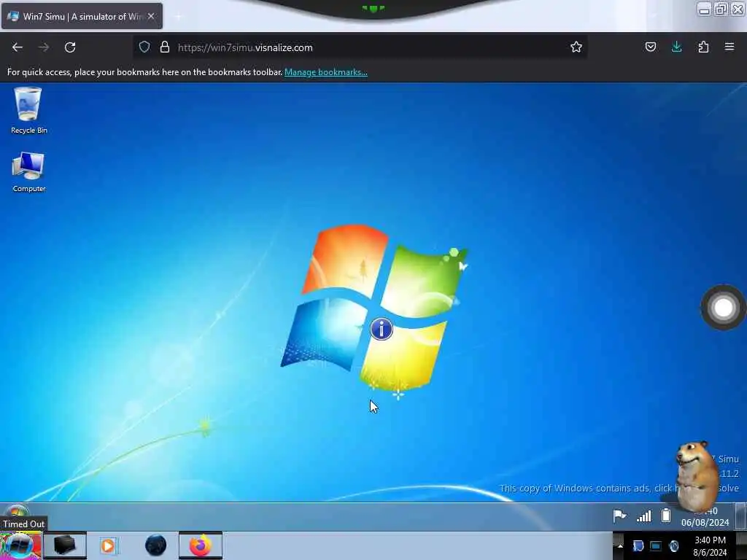Reload the page with refresh icon
The width and height of the screenshot is (747, 560).
pyautogui.click(x=70, y=47)
